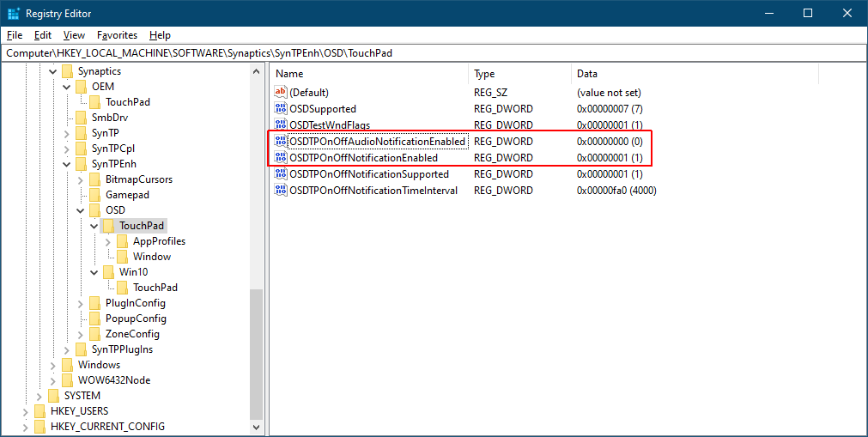Click the Win10 folder icon
Image resolution: width=868 pixels, height=437 pixels.
109,272
